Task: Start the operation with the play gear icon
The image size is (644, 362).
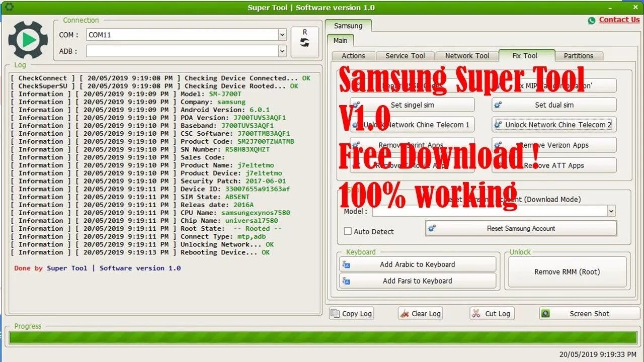Action: [x=28, y=39]
